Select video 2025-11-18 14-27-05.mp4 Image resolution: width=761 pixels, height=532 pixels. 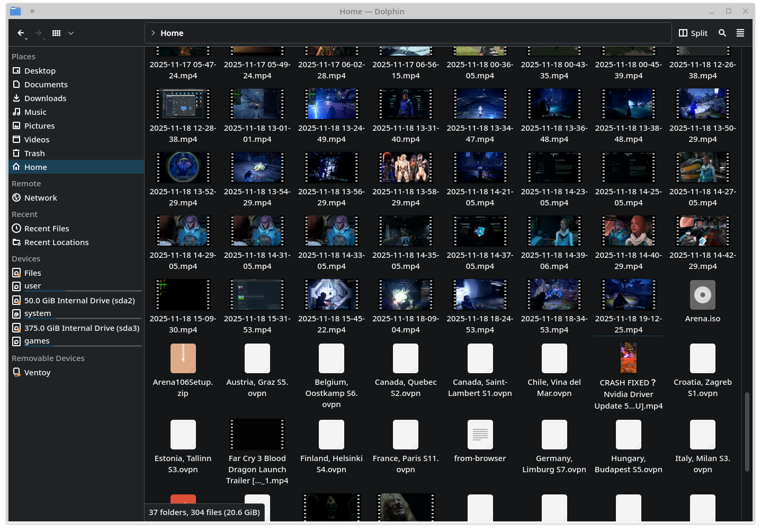click(x=703, y=179)
